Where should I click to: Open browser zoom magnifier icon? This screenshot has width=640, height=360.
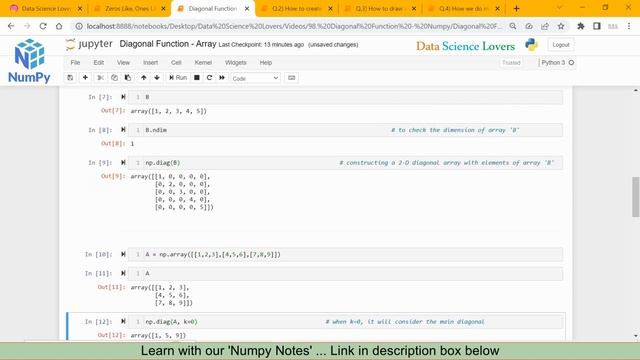pos(513,26)
